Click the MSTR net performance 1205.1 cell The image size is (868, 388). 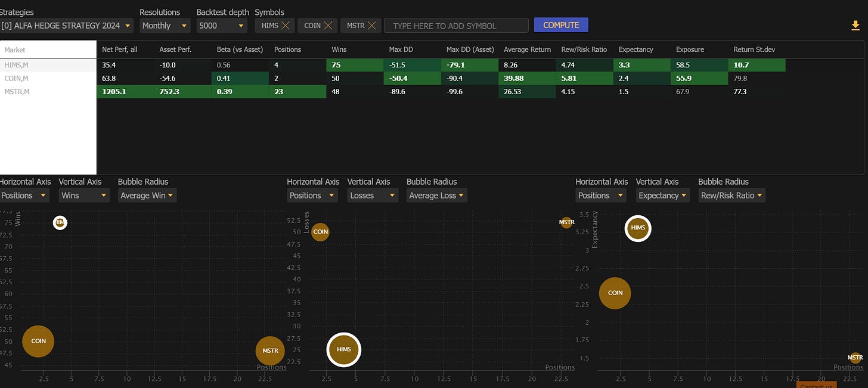click(125, 91)
